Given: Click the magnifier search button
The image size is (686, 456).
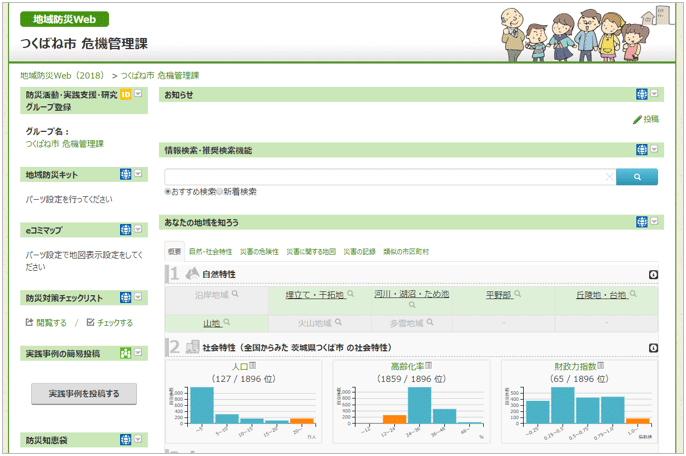Looking at the screenshot, I should [x=637, y=177].
